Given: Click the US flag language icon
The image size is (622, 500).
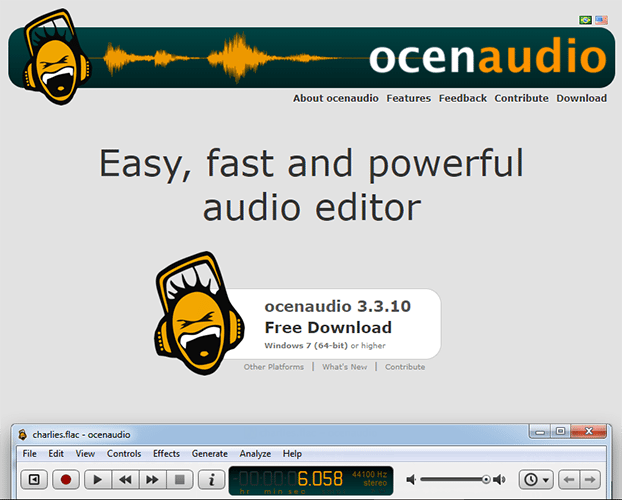Looking at the screenshot, I should click(x=601, y=20).
